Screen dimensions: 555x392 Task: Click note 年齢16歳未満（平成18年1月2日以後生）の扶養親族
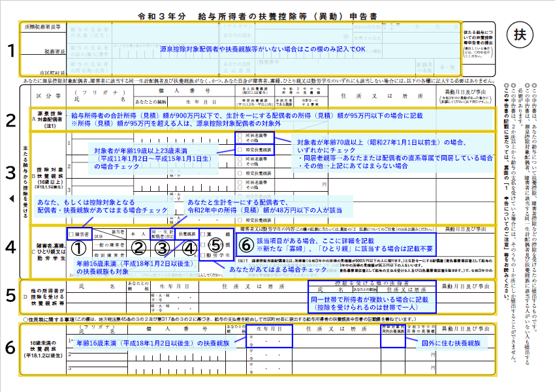click(x=153, y=343)
